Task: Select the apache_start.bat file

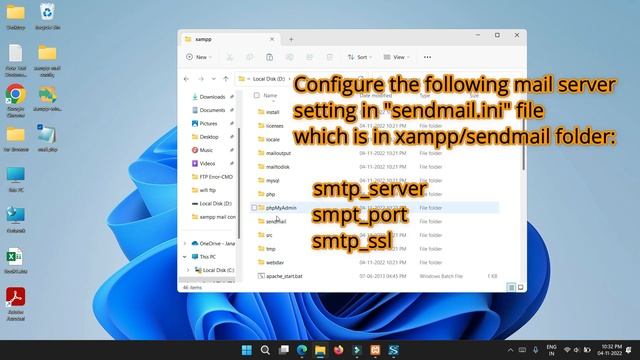Action: point(284,276)
